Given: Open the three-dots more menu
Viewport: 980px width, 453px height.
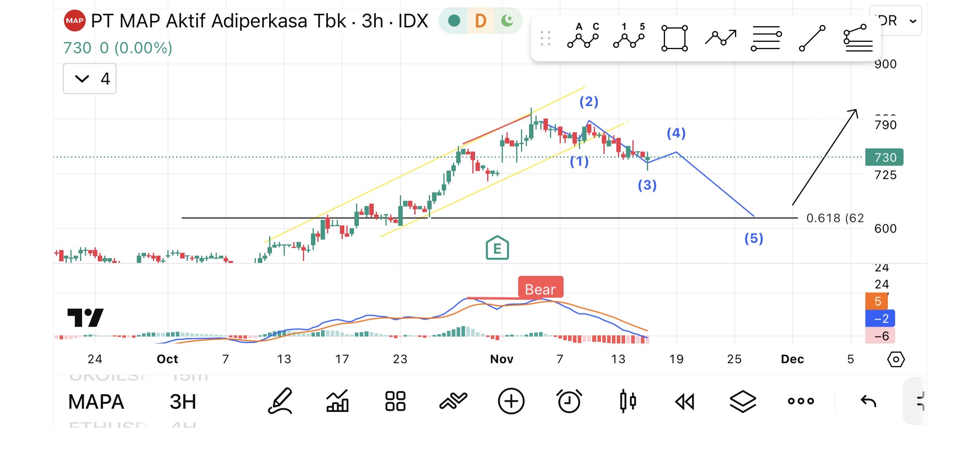Looking at the screenshot, I should [x=801, y=401].
